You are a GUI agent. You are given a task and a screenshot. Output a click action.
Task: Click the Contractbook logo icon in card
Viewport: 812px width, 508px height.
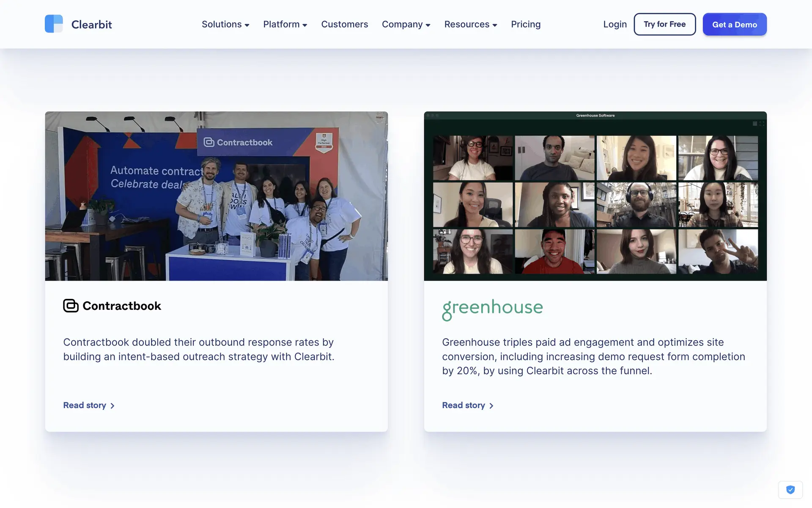pyautogui.click(x=71, y=306)
